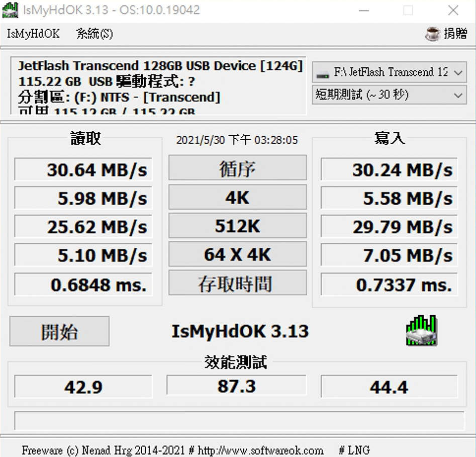Click the IsMyHdOK 3.13 version label
The width and height of the screenshot is (476, 457).
240,331
